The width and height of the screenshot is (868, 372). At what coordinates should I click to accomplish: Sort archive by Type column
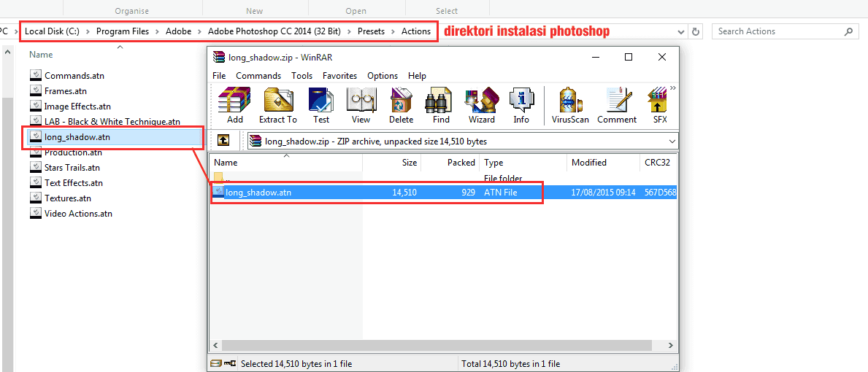click(x=523, y=163)
